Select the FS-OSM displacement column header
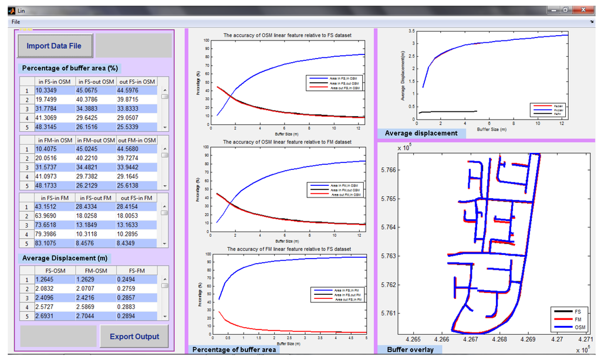This screenshot has width=601, height=364. 55,271
